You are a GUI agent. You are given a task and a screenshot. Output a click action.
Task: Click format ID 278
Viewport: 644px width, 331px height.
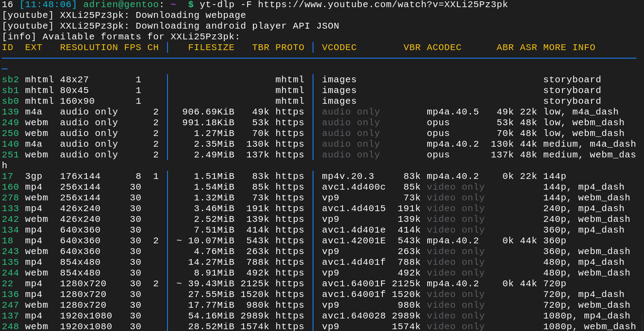10,198
